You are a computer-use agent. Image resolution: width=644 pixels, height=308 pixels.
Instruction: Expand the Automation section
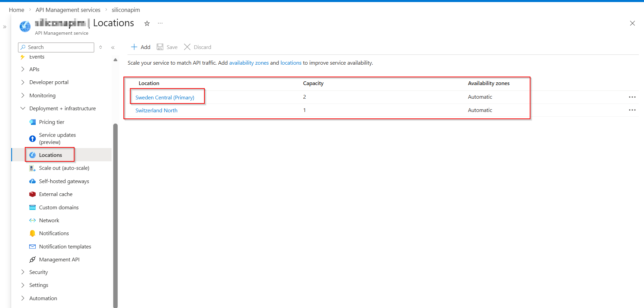[23, 298]
